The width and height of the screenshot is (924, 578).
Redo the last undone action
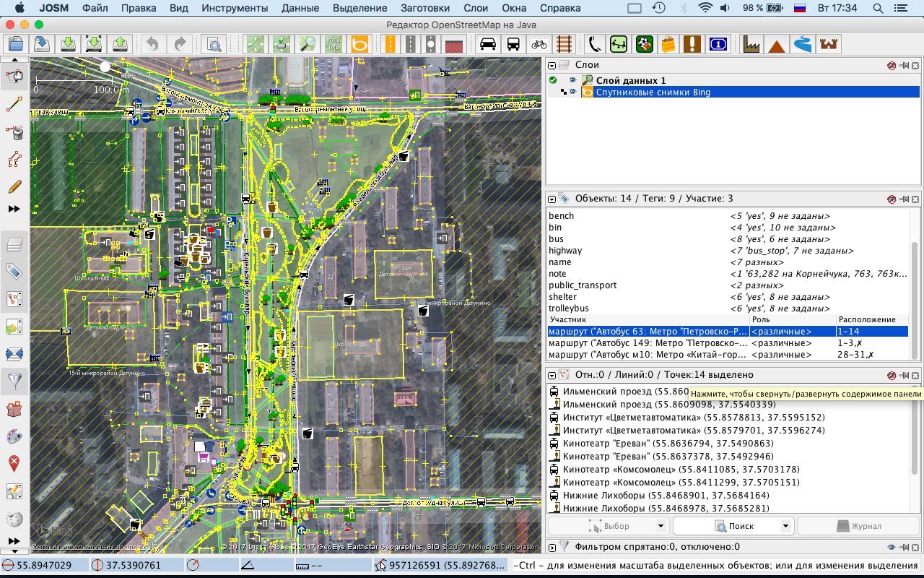click(x=178, y=44)
